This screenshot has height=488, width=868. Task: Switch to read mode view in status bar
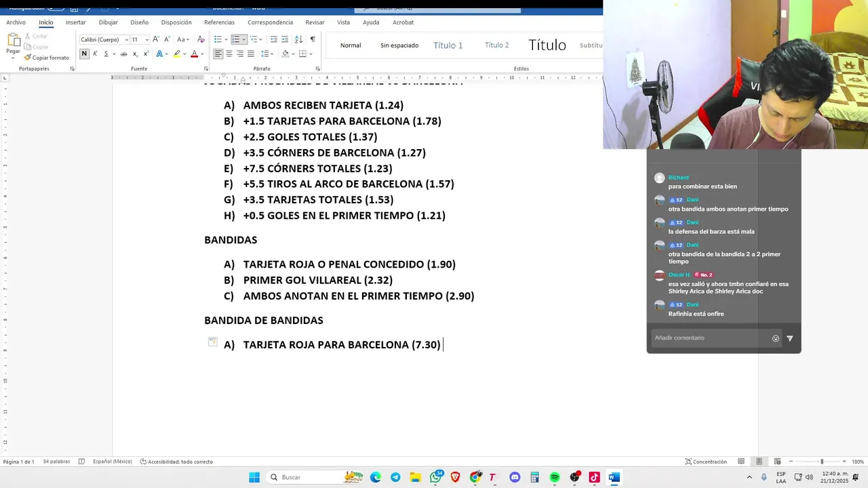[x=741, y=462]
